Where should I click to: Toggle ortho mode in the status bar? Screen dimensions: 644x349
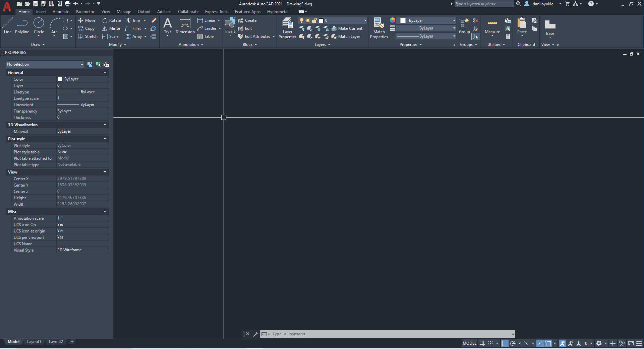coord(505,343)
